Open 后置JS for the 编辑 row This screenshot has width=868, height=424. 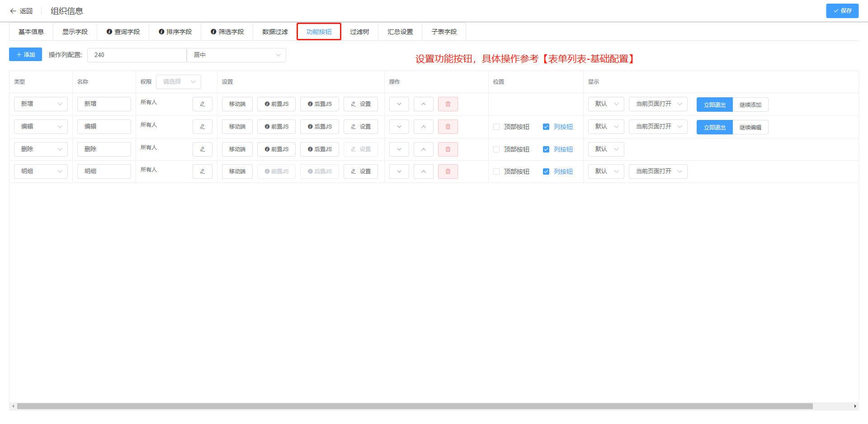(x=319, y=127)
